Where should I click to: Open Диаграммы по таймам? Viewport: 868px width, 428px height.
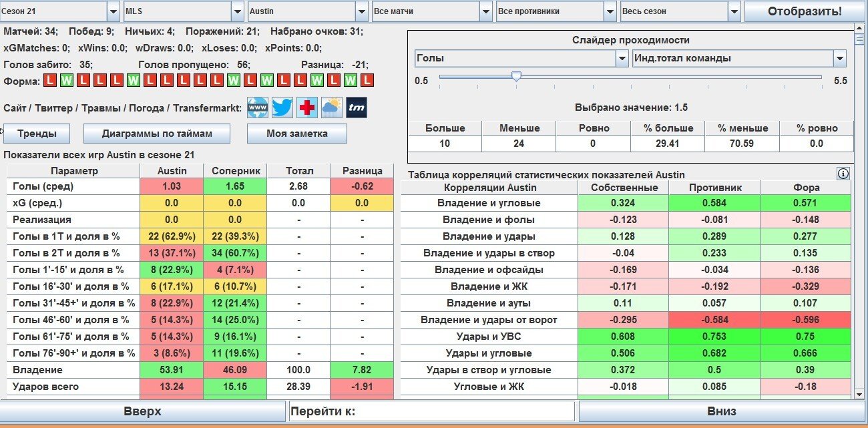click(157, 134)
